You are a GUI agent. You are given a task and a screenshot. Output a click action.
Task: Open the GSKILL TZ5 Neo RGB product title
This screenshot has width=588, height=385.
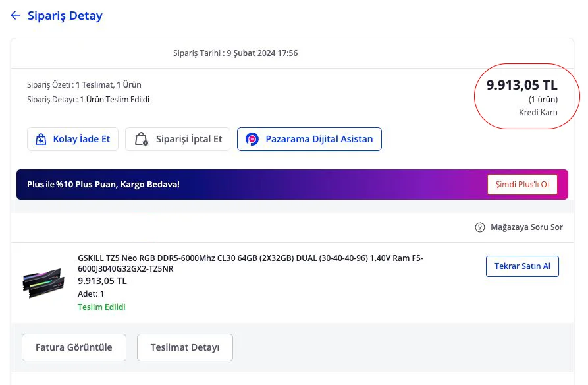[250, 263]
